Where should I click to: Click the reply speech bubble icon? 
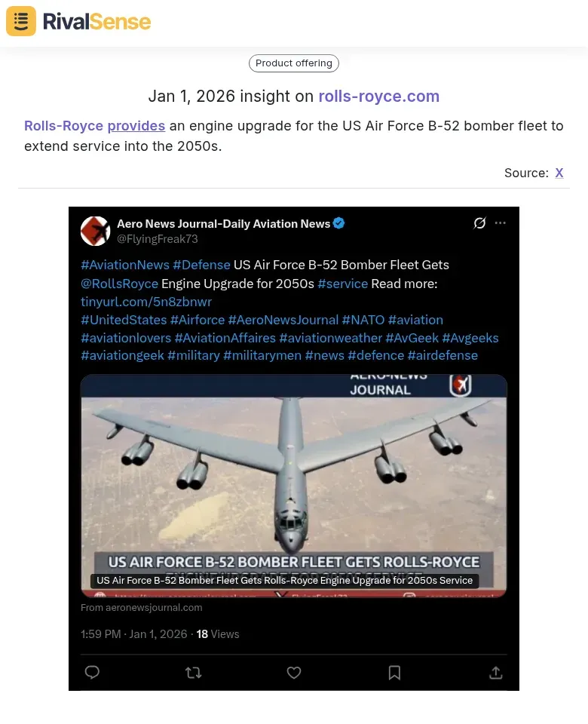[92, 672]
